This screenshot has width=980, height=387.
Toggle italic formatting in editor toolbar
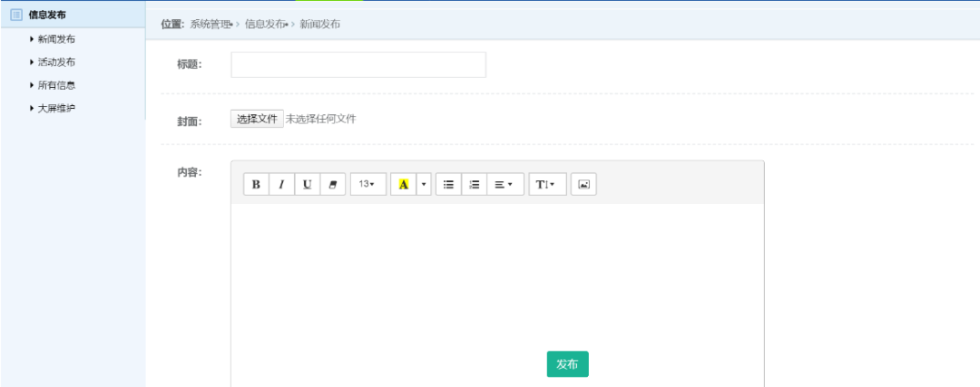click(282, 185)
